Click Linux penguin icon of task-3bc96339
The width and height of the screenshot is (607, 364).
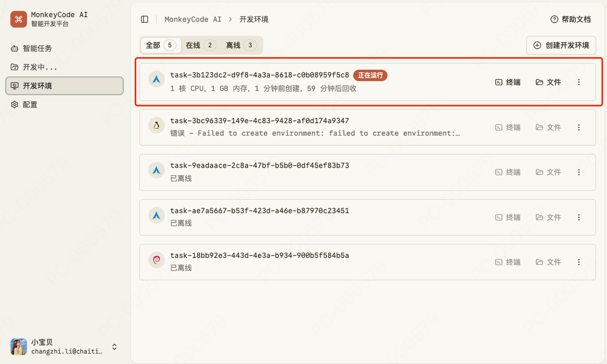pos(157,125)
